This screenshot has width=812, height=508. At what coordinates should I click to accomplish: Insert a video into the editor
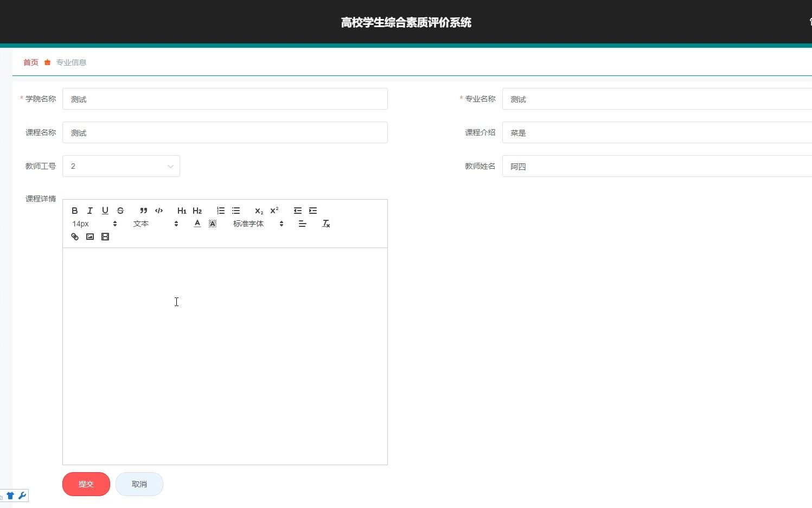[105, 237]
